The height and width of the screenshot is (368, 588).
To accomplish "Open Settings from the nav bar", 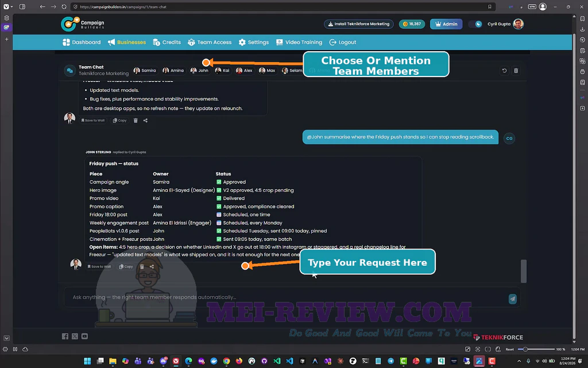I will pyautogui.click(x=254, y=43).
